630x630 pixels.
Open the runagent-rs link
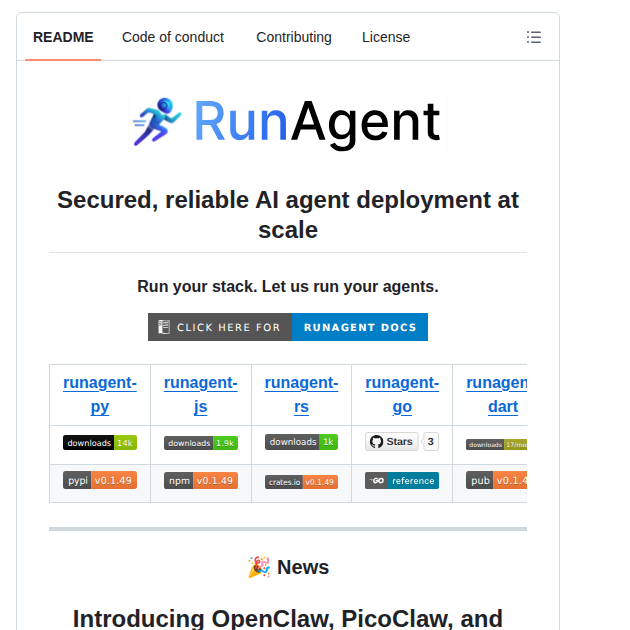point(301,395)
